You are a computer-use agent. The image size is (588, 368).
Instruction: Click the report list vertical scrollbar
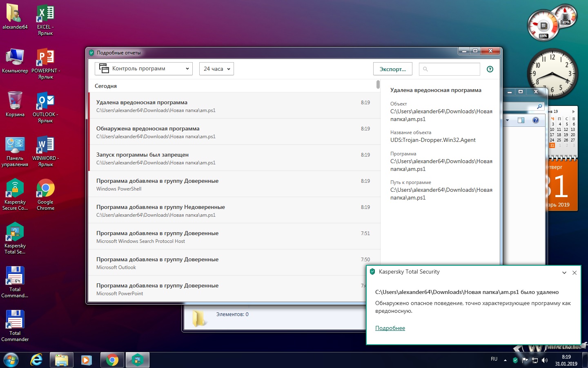coord(378,84)
